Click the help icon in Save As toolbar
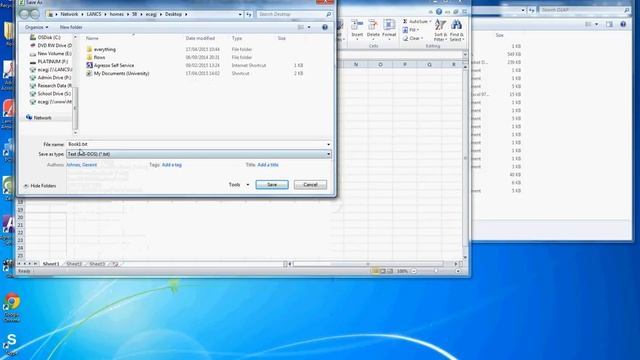640x360 pixels. click(x=325, y=27)
